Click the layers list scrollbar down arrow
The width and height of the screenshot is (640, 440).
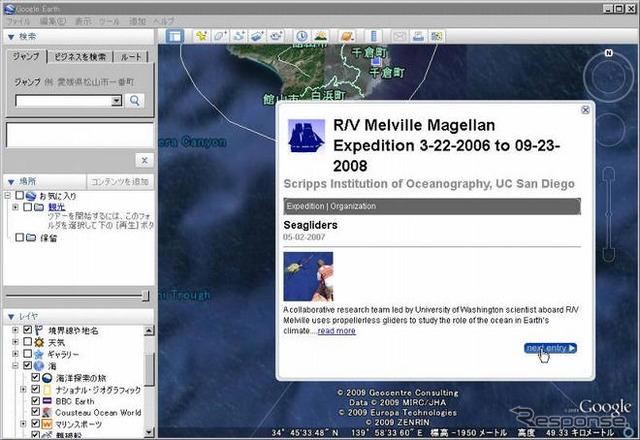click(149, 432)
